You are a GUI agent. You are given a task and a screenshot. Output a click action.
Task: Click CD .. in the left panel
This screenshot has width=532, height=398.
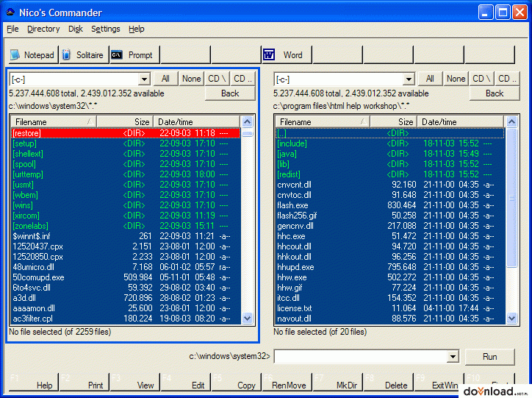[x=242, y=79]
